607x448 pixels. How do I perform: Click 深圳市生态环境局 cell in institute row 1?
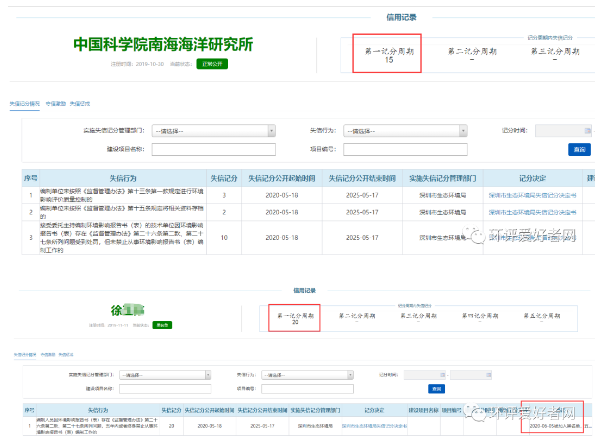pyautogui.click(x=443, y=196)
